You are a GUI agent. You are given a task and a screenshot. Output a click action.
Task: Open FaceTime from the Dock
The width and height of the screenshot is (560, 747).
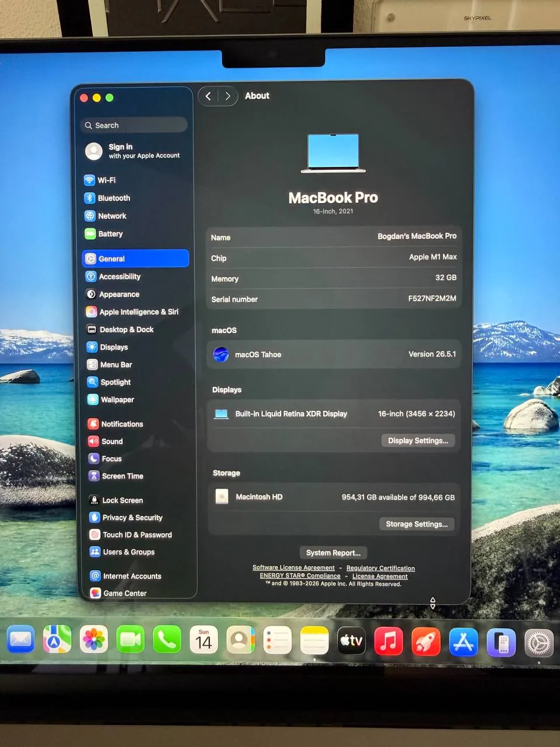[131, 640]
